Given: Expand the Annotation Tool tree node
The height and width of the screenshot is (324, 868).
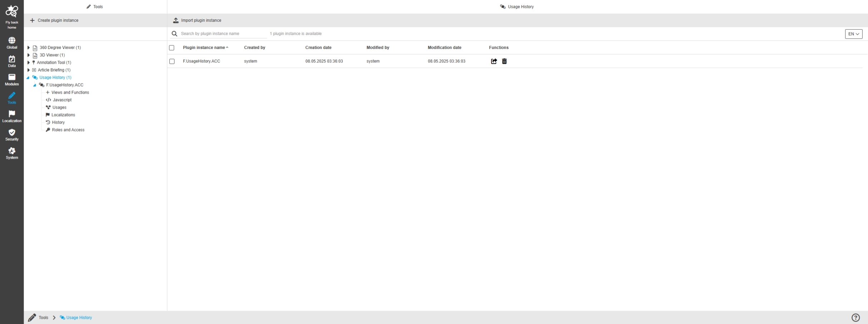Looking at the screenshot, I should (x=29, y=63).
